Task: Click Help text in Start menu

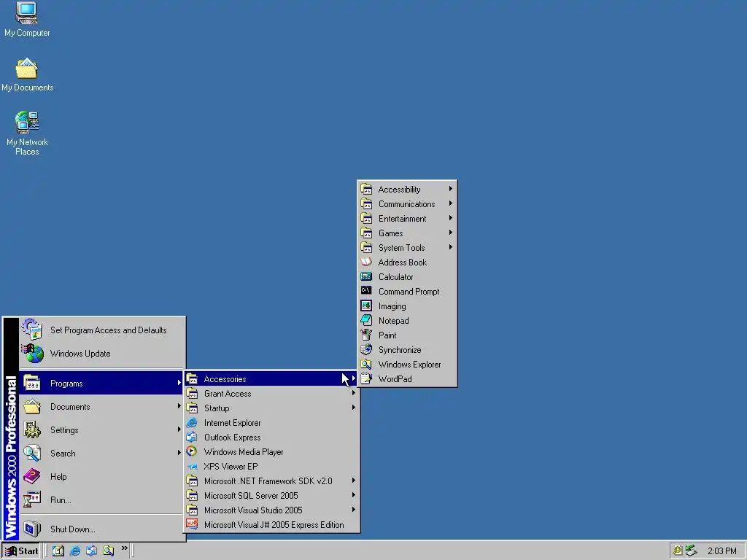Action: coord(58,477)
